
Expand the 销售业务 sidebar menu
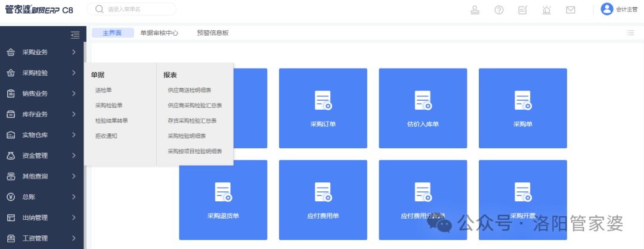[x=42, y=94]
